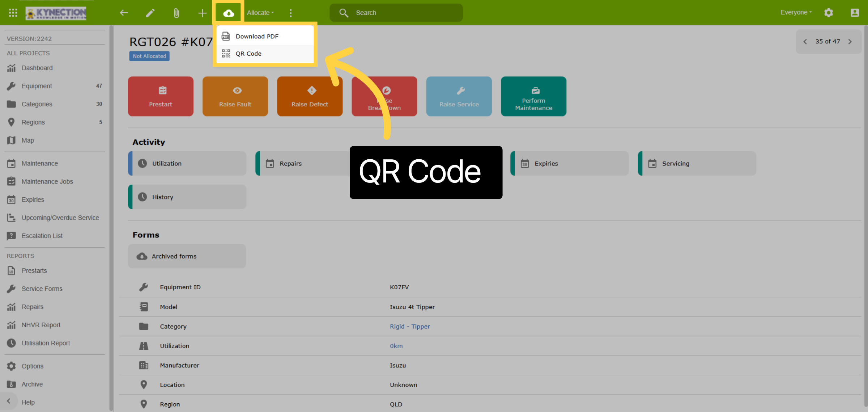Select Download PDF from menu
This screenshot has width=868, height=412.
coord(265,36)
